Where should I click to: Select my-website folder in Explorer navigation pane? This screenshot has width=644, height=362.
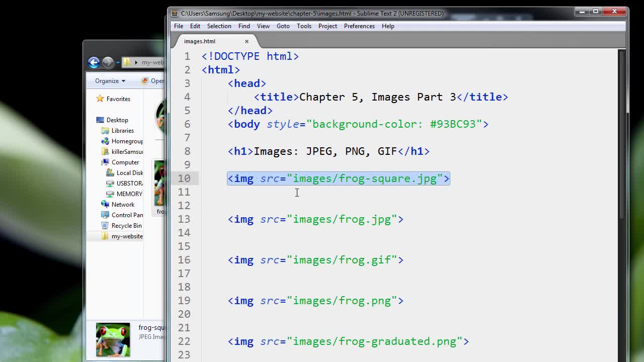point(127,236)
